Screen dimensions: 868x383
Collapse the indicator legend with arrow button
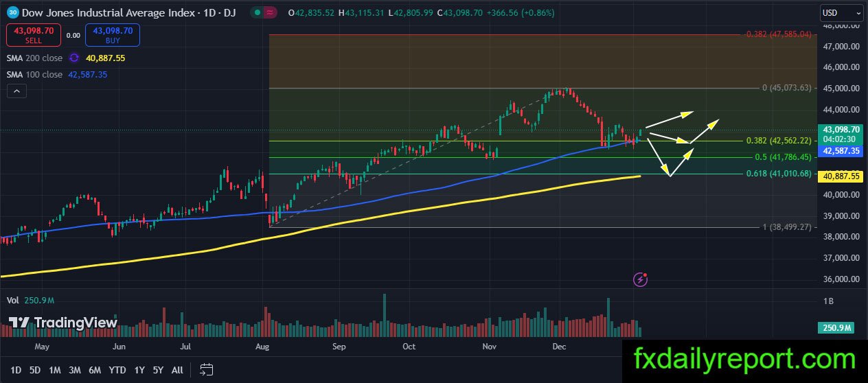(16, 91)
